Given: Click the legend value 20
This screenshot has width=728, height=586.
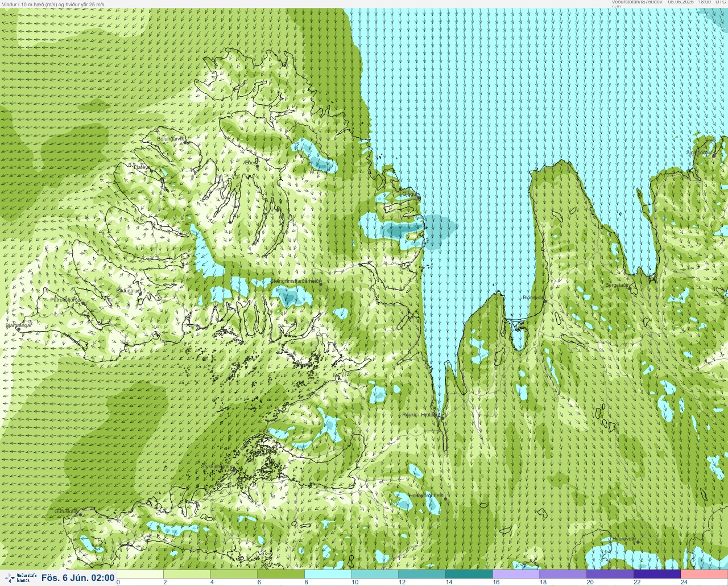Looking at the screenshot, I should (x=590, y=583).
